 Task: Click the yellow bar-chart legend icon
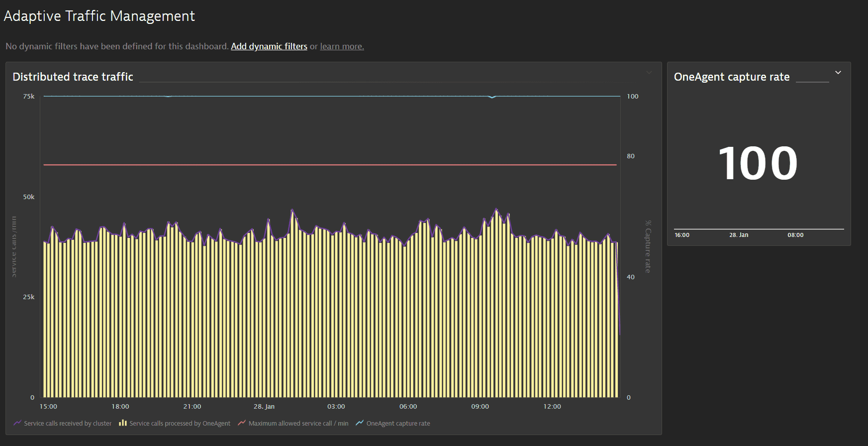click(x=123, y=423)
